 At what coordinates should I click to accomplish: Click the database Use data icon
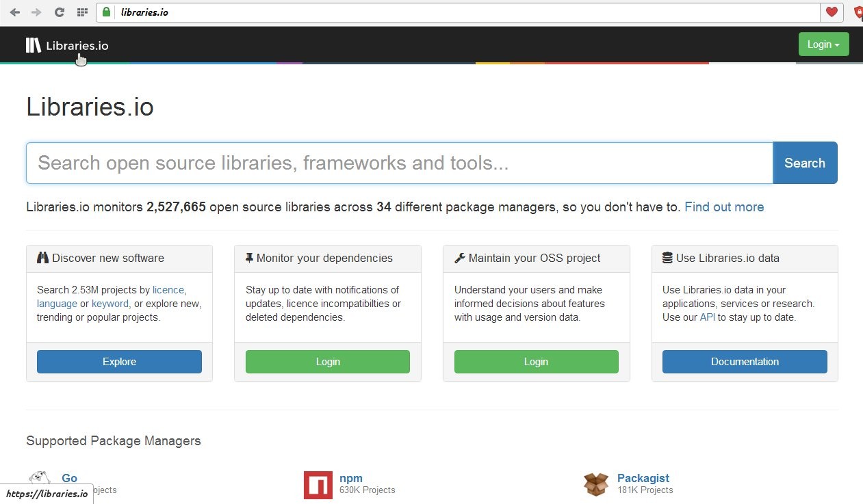pyautogui.click(x=667, y=258)
